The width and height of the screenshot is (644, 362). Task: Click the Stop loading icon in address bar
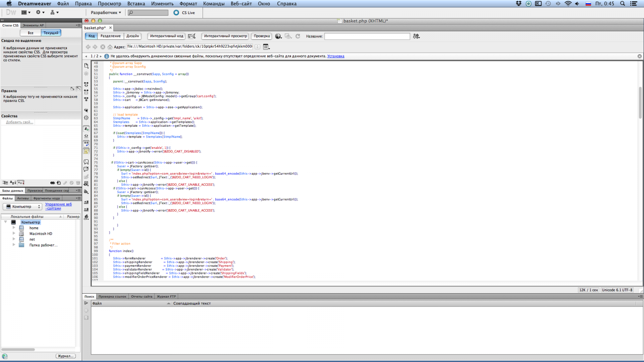tap(103, 47)
